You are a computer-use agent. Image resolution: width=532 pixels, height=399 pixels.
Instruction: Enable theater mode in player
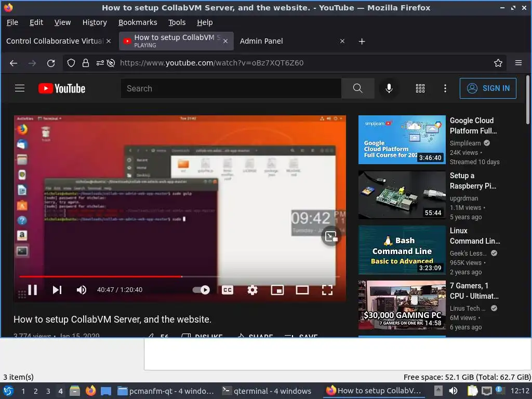point(302,290)
